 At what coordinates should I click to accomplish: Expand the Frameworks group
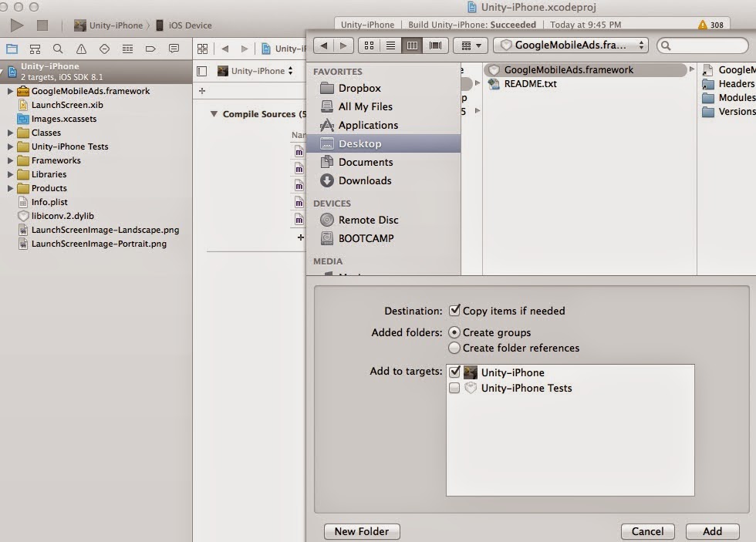tap(9, 160)
